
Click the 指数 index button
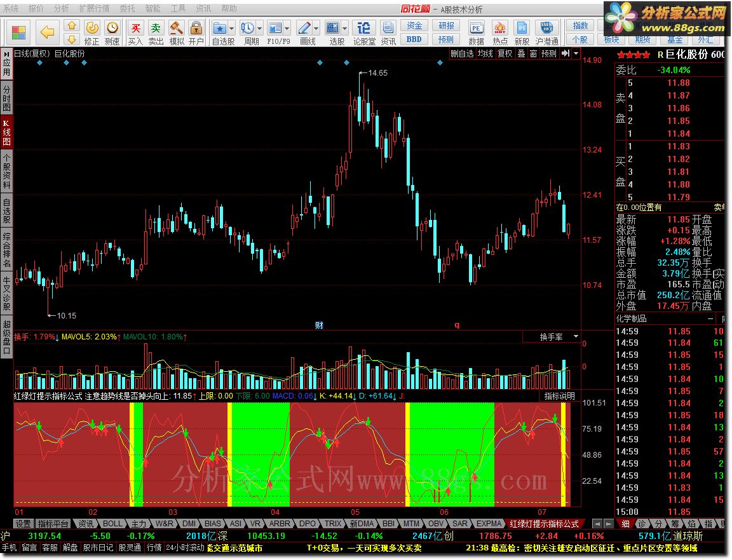point(580,25)
